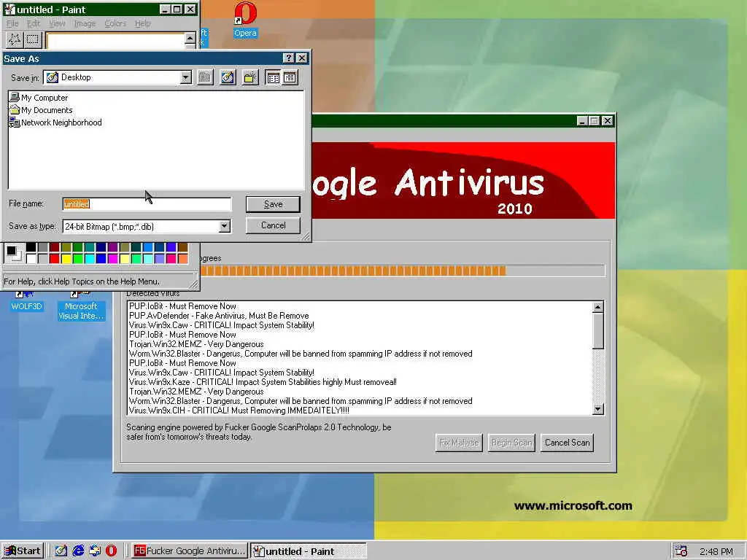Click Up One Level icon in Save As
The width and height of the screenshot is (747, 560).
coord(205,77)
